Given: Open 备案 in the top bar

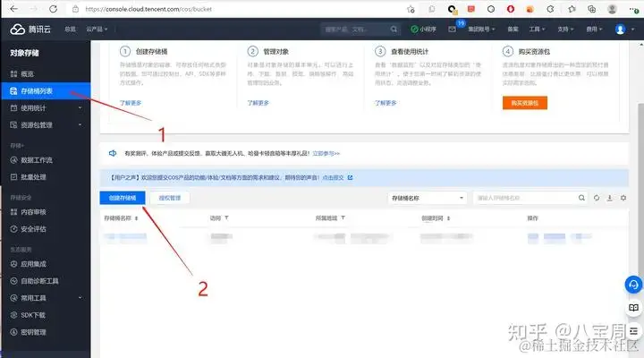Looking at the screenshot, I should 513,30.
